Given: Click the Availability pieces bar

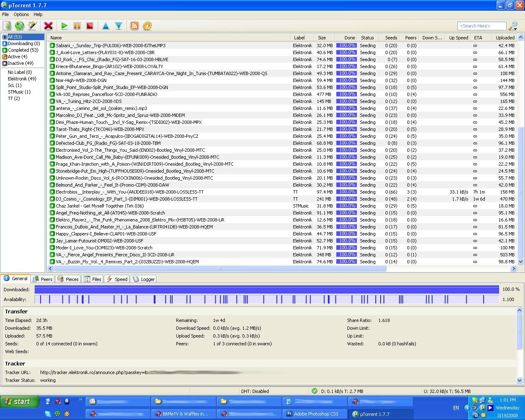Looking at the screenshot, I should click(x=267, y=299).
